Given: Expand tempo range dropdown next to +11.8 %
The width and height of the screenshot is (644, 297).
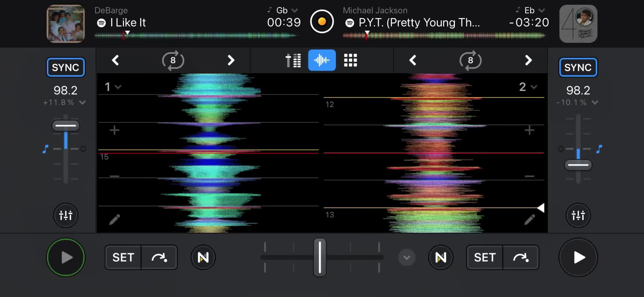Looking at the screenshot, I should pyautogui.click(x=83, y=103).
